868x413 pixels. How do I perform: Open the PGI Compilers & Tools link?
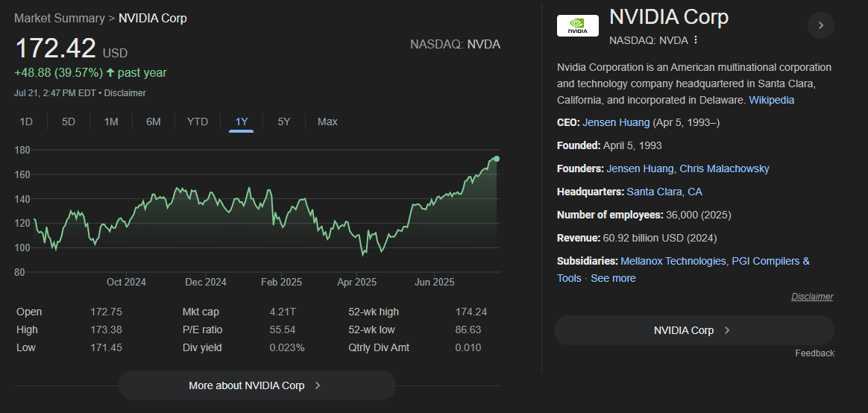(770, 261)
